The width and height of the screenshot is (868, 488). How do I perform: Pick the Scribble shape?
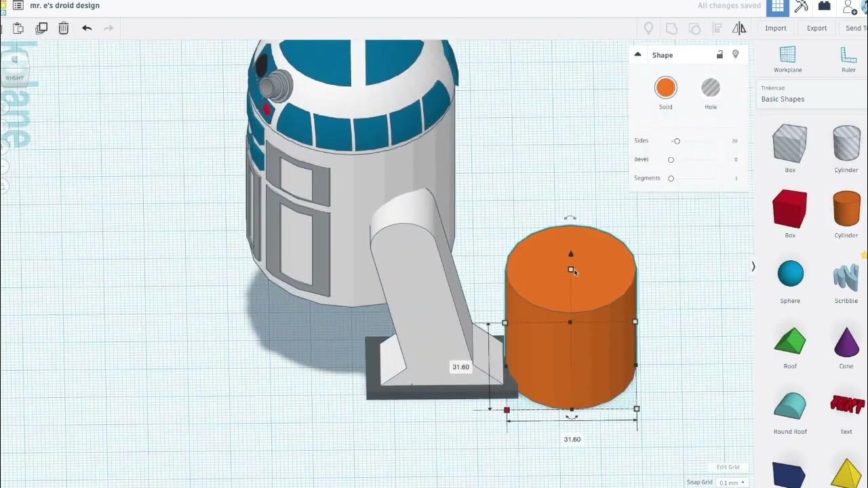point(846,278)
